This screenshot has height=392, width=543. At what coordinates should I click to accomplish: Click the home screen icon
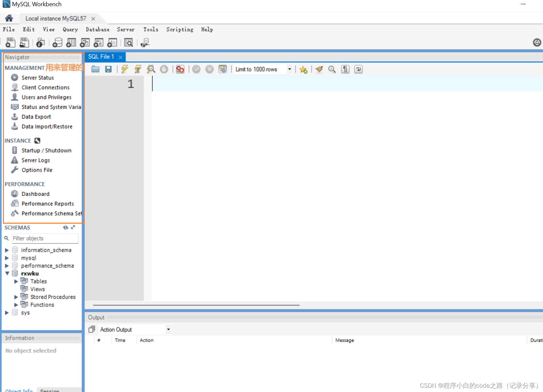coord(9,18)
